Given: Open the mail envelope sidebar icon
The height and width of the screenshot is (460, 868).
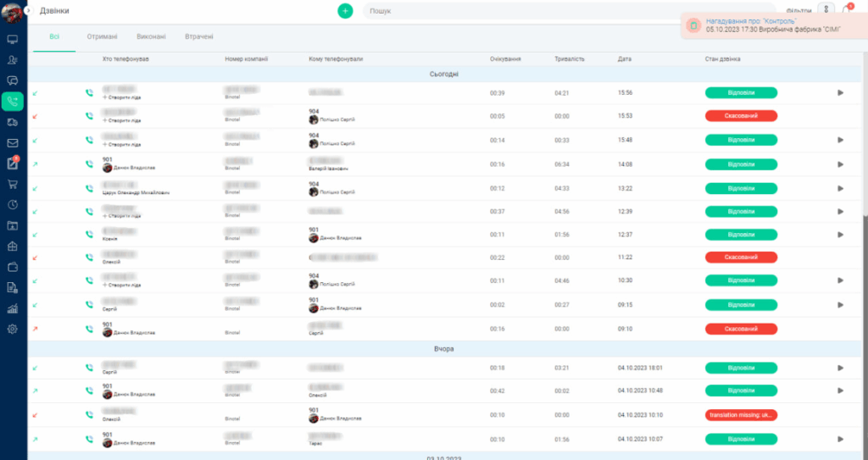Looking at the screenshot, I should click(13, 143).
